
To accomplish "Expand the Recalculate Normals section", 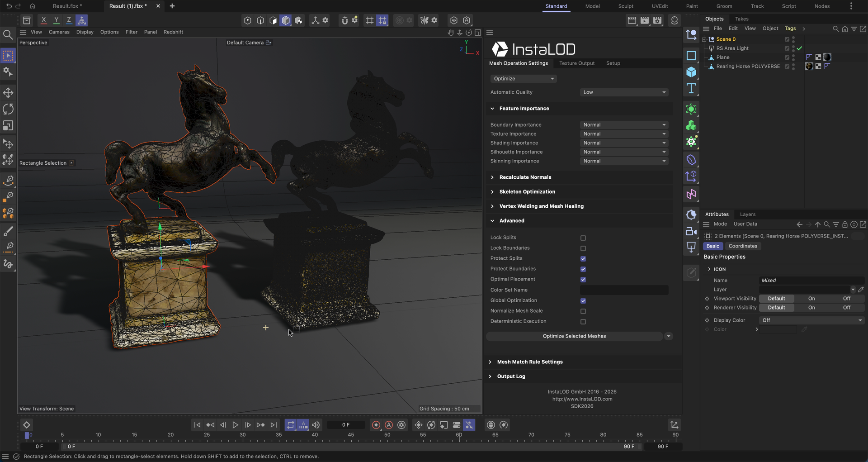I will (x=525, y=177).
